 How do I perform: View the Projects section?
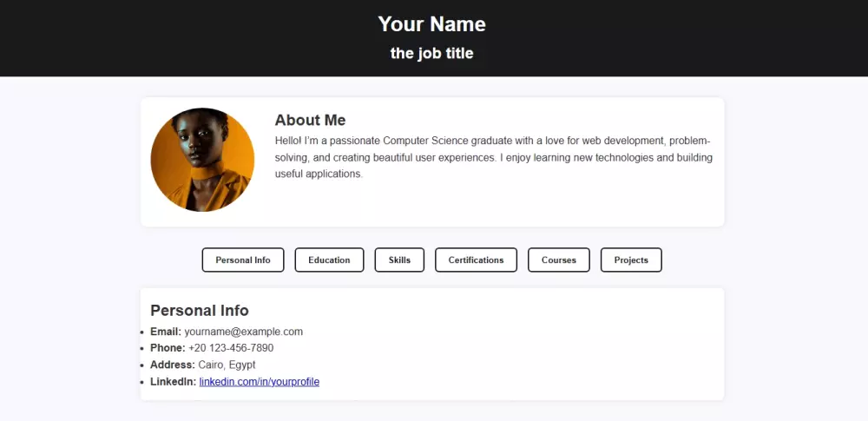pyautogui.click(x=631, y=260)
